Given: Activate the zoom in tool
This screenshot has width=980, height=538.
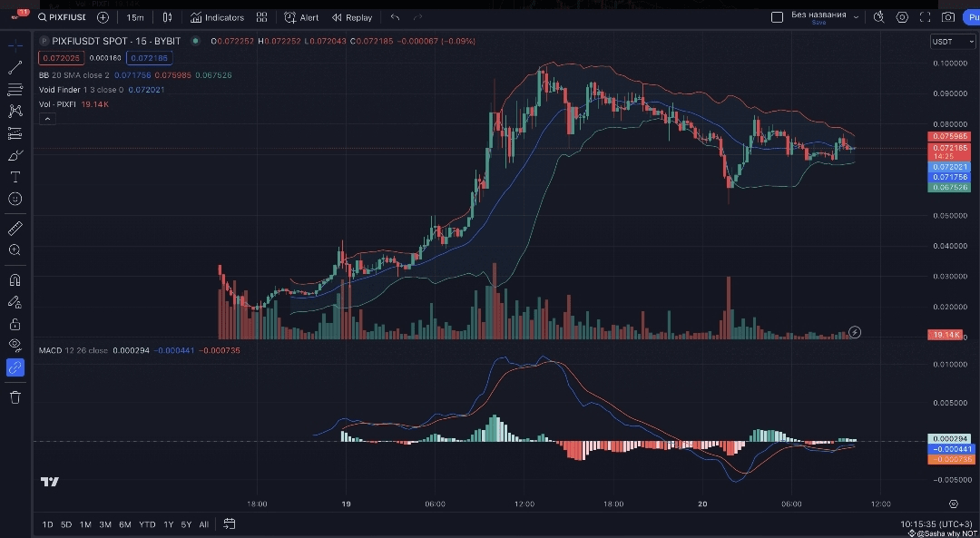Looking at the screenshot, I should coord(15,249).
